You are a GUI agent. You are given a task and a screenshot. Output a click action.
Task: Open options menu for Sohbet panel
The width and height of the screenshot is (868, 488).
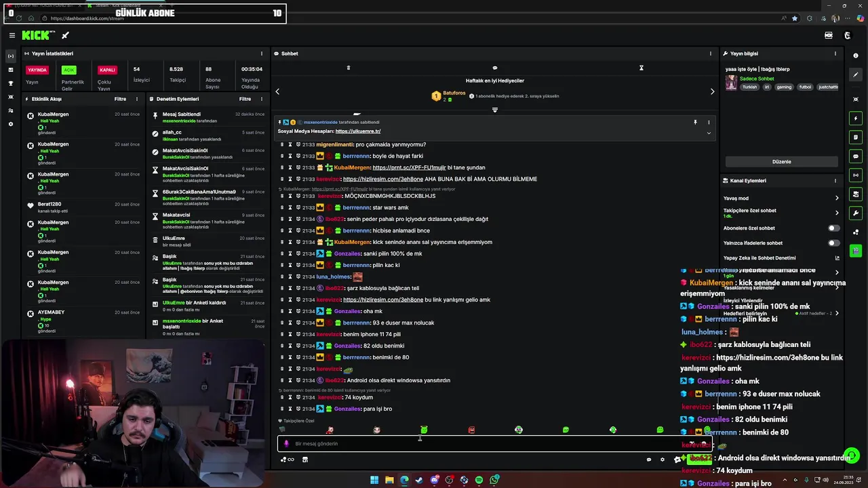click(x=711, y=54)
